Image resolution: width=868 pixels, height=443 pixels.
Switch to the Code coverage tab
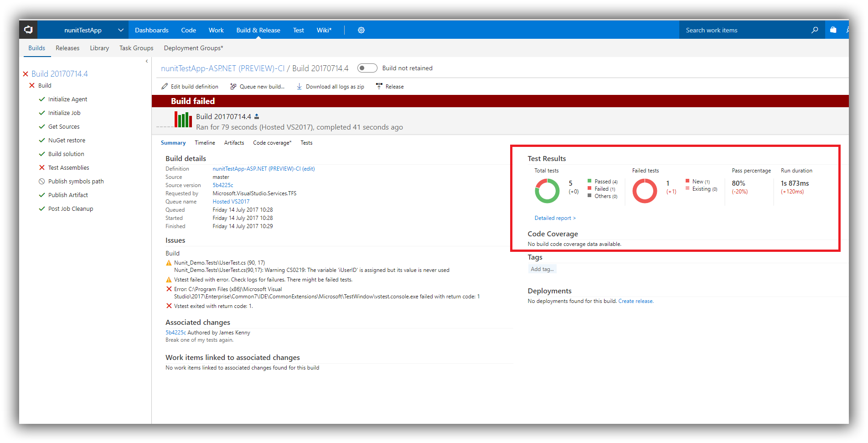pyautogui.click(x=272, y=143)
